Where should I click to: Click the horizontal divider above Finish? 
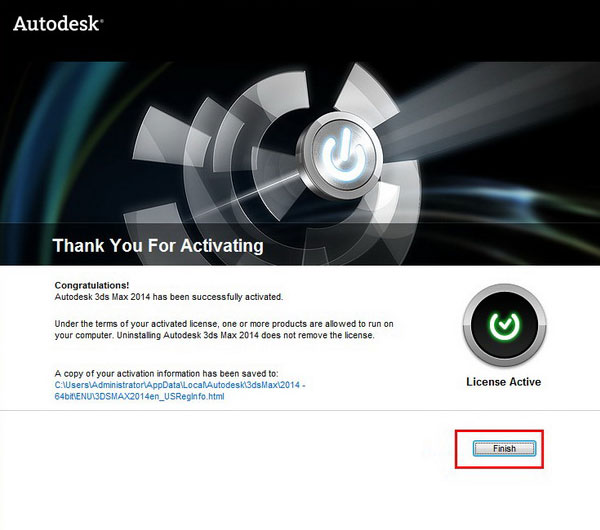(x=300, y=411)
